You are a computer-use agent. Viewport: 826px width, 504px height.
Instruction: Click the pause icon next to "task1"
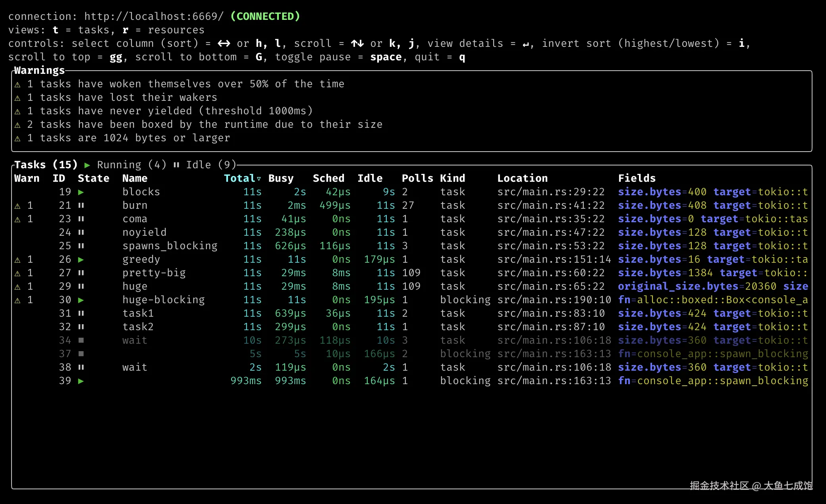81,313
